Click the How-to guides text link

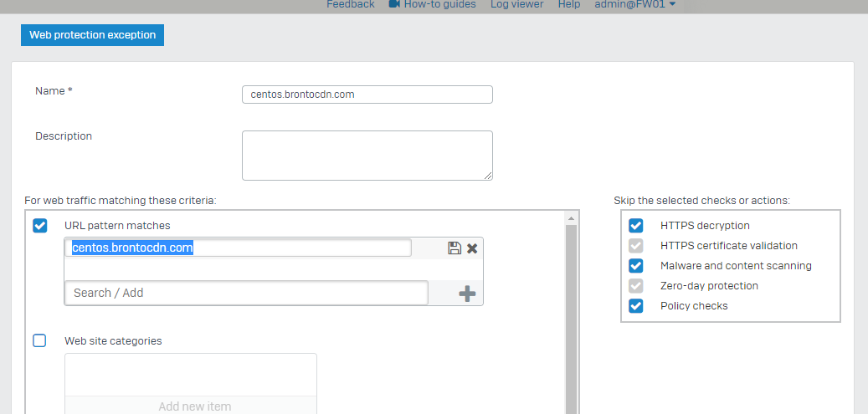[439, 4]
